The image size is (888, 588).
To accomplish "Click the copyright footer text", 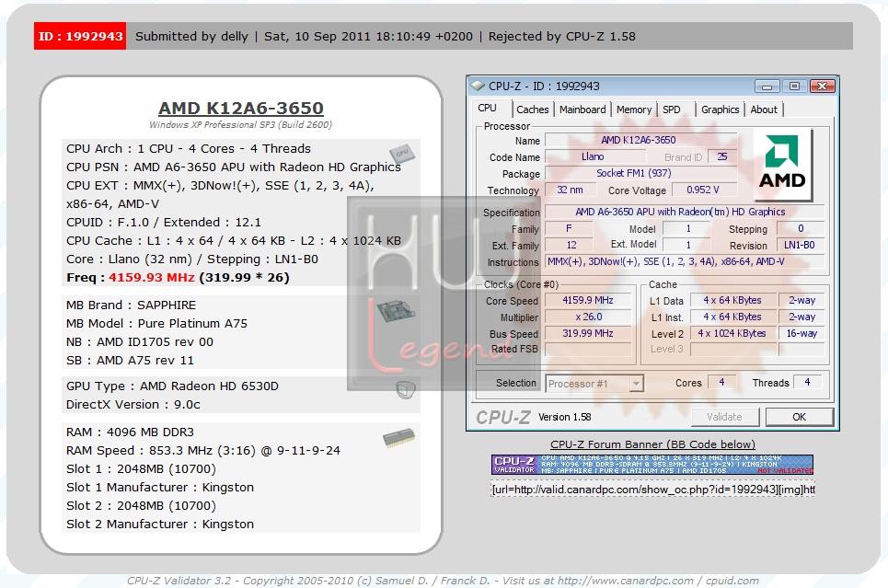I will [443, 581].
